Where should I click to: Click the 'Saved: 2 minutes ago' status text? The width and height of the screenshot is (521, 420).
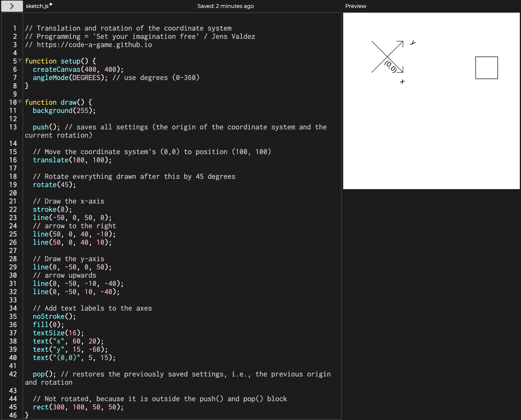(x=226, y=6)
